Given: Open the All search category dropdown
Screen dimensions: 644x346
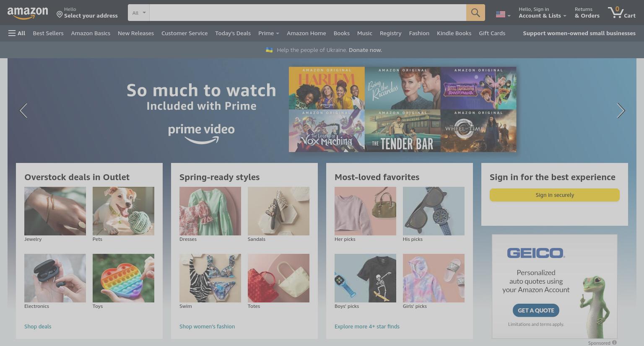Looking at the screenshot, I should (139, 13).
